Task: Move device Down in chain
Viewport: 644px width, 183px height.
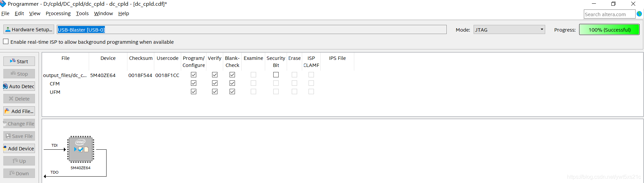Action: pyautogui.click(x=19, y=173)
